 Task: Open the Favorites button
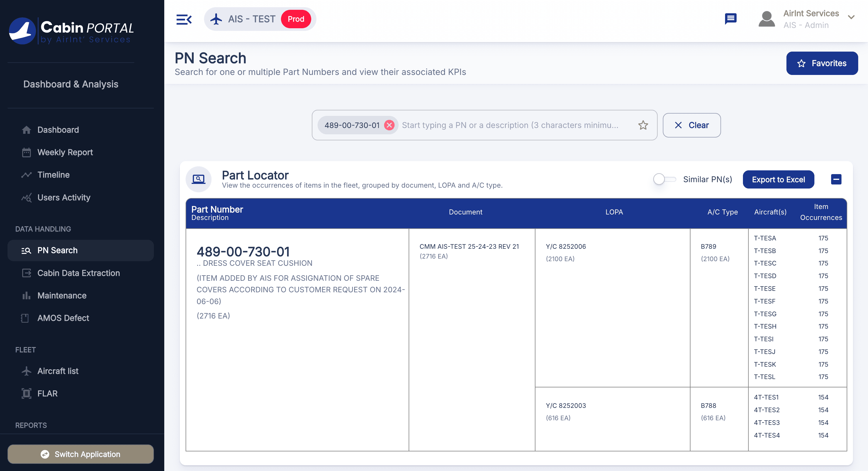(822, 63)
